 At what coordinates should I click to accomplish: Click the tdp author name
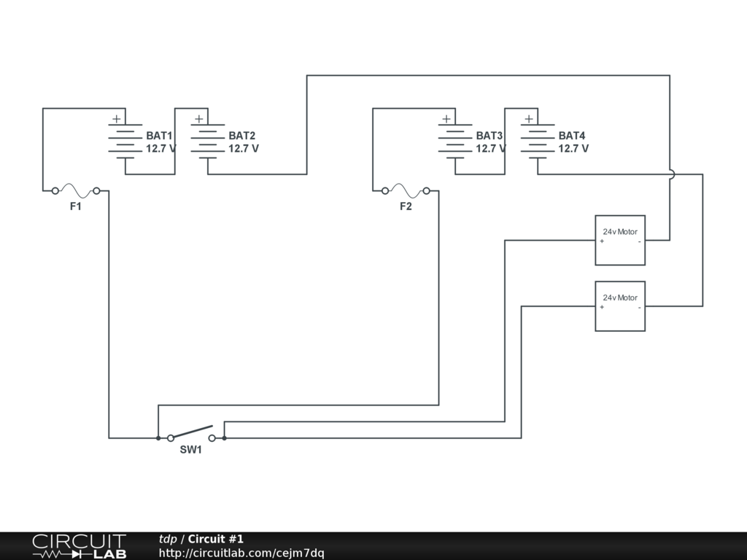pos(167,539)
